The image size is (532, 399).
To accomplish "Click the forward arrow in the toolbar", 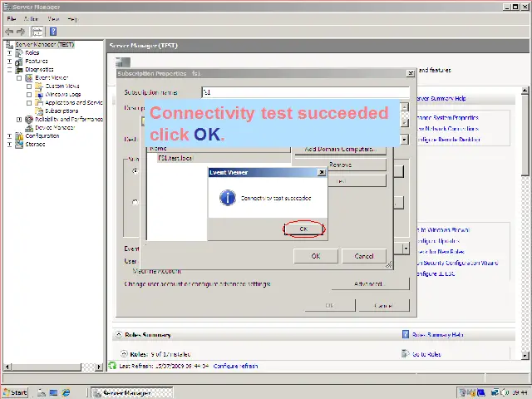I will [20, 32].
